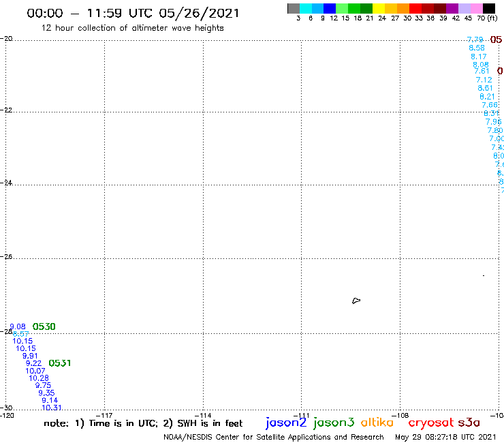Screen dimensions: 504x443
Task: Click the date title '05/26/2021'
Action: [199, 14]
